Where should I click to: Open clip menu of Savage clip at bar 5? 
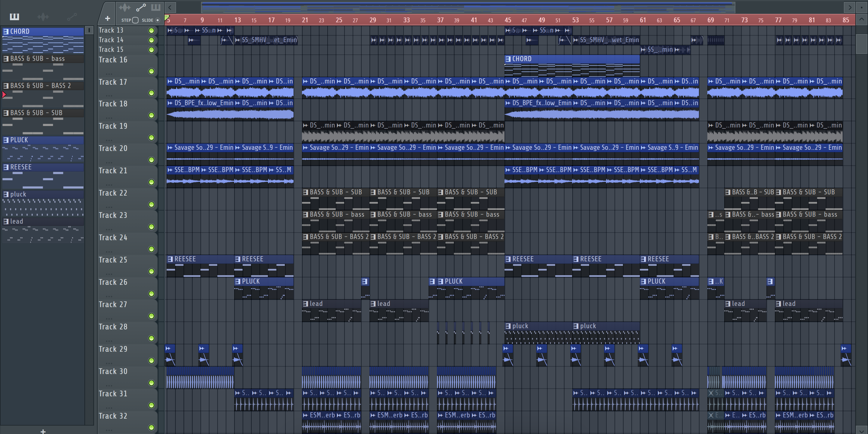click(170, 148)
